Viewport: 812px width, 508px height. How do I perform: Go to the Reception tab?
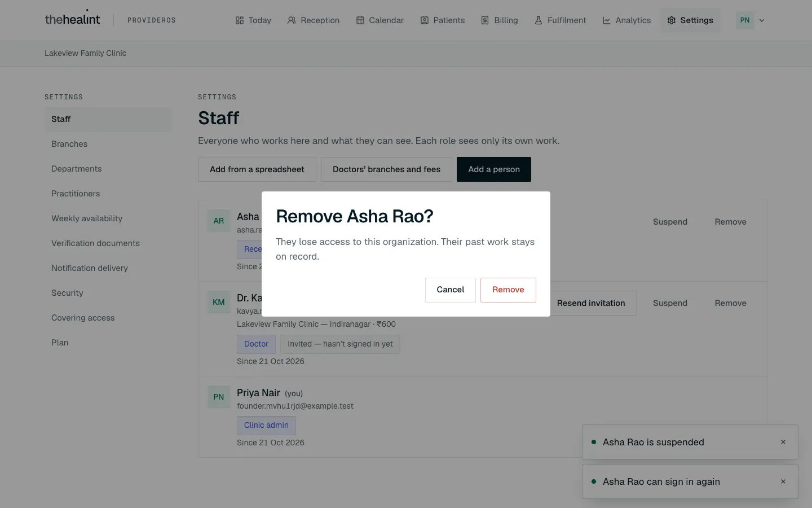point(313,20)
